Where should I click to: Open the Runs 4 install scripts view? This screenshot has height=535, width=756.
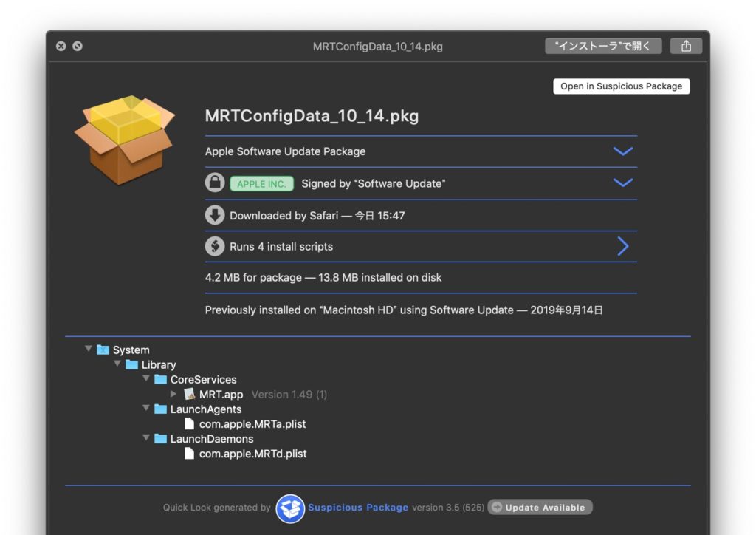click(622, 245)
